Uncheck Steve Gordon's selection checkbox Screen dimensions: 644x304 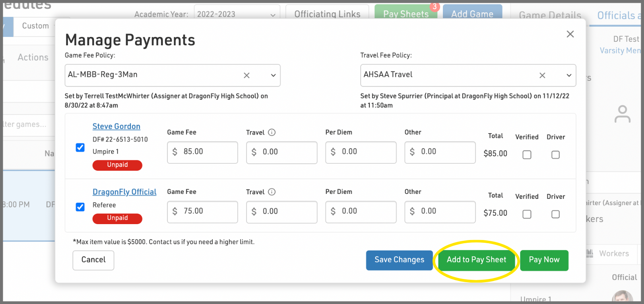(x=80, y=148)
